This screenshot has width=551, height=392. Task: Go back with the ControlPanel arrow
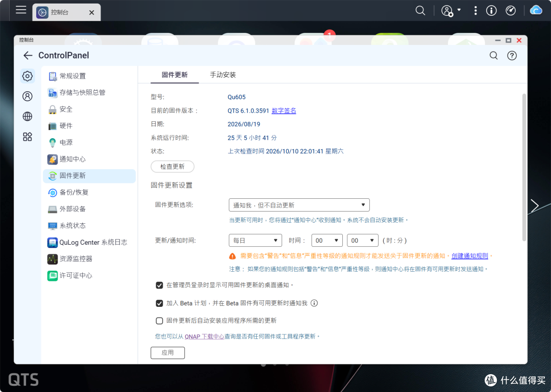(x=28, y=56)
